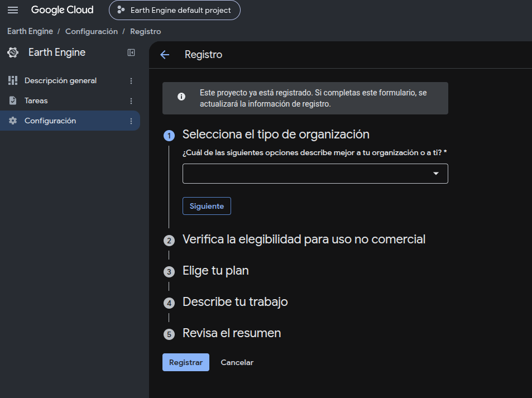This screenshot has height=398, width=532.
Task: Click the Google Cloud logo
Action: tap(62, 10)
